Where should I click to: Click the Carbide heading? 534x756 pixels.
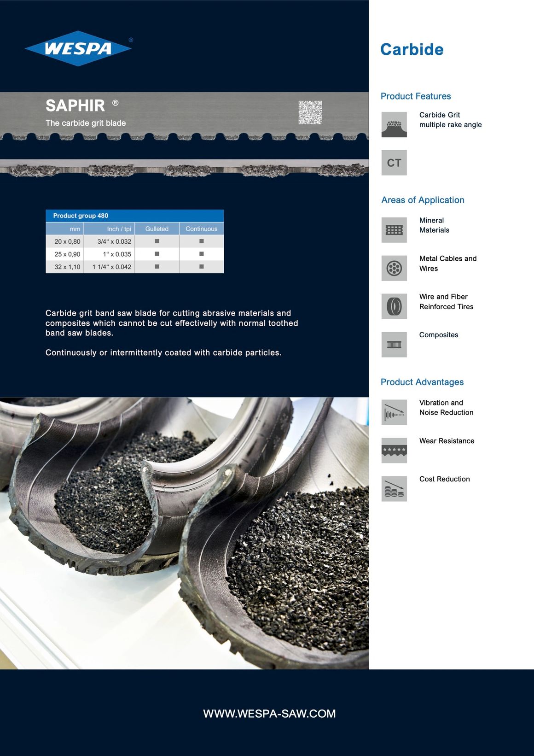(x=412, y=49)
